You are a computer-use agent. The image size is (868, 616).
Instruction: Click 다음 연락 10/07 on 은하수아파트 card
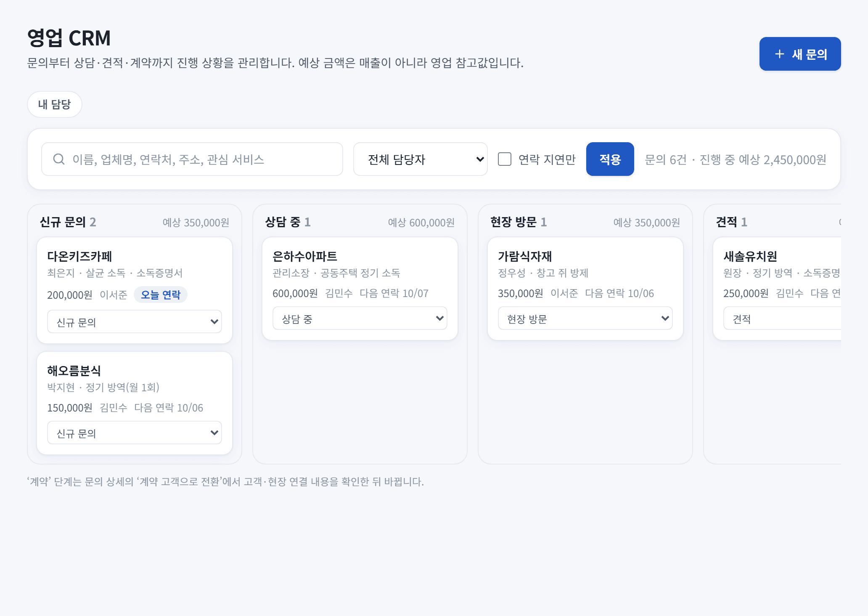pyautogui.click(x=394, y=293)
